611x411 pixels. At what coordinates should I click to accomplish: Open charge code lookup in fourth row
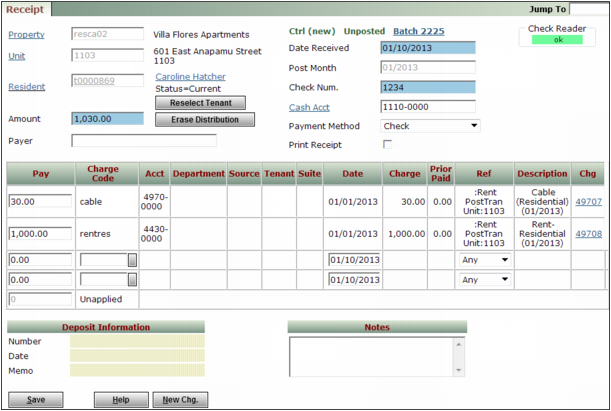point(132,279)
